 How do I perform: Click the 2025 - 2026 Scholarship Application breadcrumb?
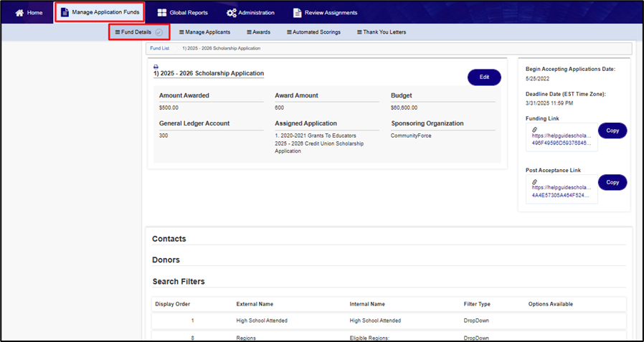pyautogui.click(x=222, y=48)
